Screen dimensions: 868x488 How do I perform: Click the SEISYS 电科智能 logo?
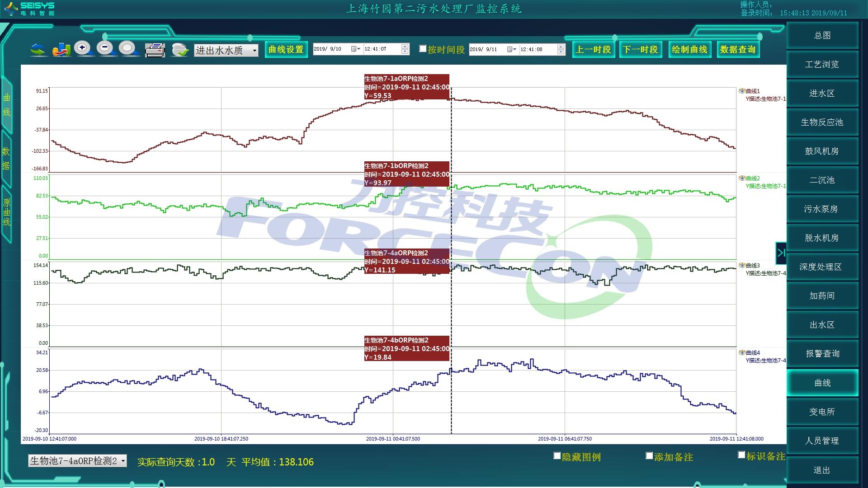click(x=30, y=9)
